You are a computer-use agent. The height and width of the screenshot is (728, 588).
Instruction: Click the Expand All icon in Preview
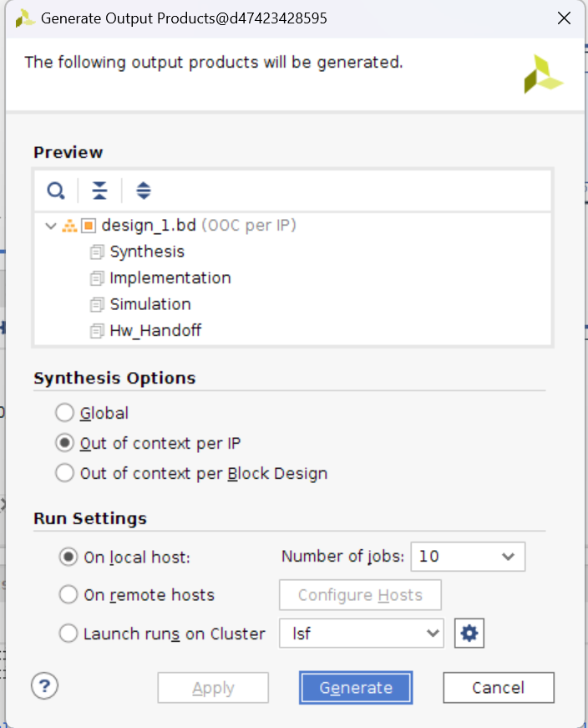point(144,191)
